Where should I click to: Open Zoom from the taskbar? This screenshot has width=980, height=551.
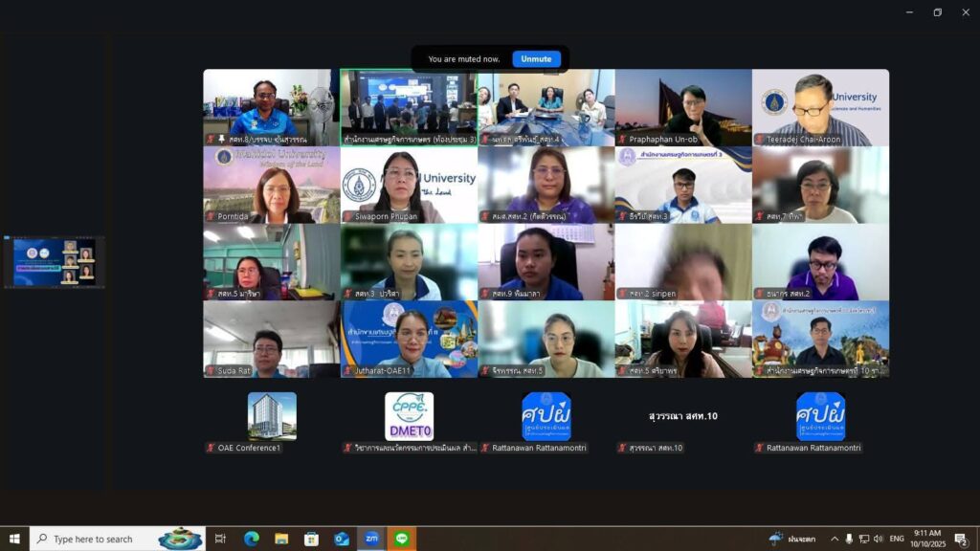point(371,539)
